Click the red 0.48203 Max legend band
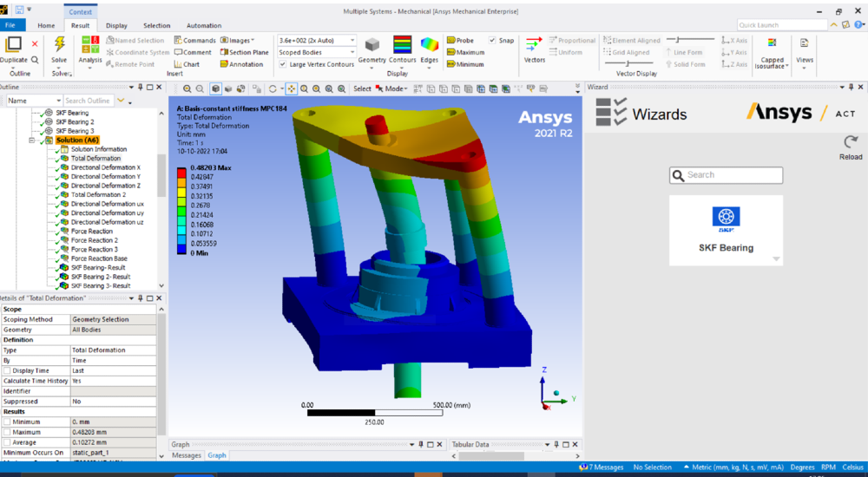The image size is (868, 477). (x=181, y=173)
